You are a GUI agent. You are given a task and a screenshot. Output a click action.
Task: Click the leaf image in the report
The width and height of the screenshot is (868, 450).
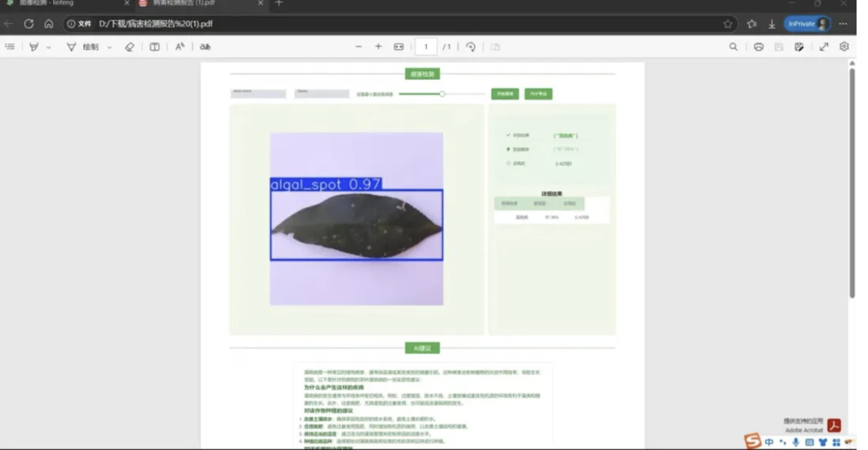click(x=357, y=219)
